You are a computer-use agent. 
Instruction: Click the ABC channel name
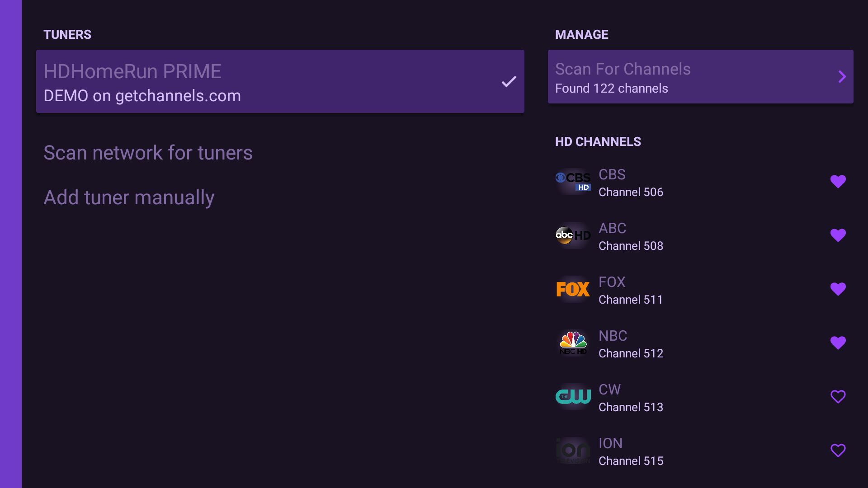pos(612,228)
